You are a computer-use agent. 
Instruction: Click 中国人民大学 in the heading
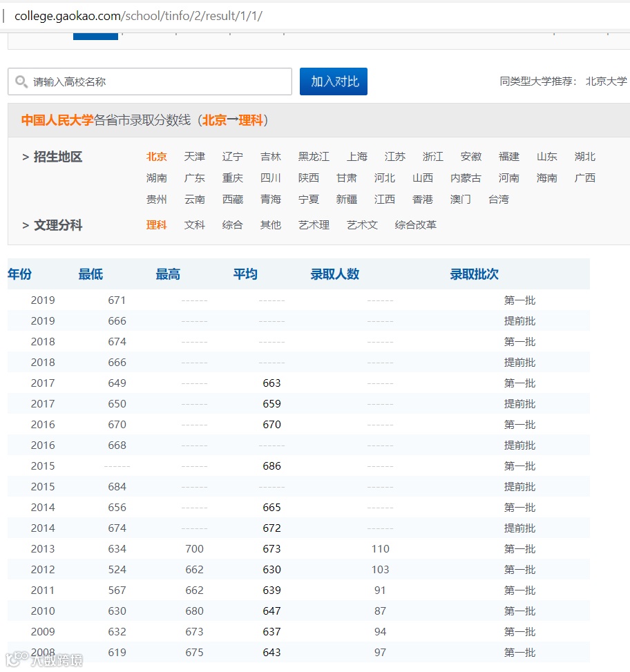[57, 120]
